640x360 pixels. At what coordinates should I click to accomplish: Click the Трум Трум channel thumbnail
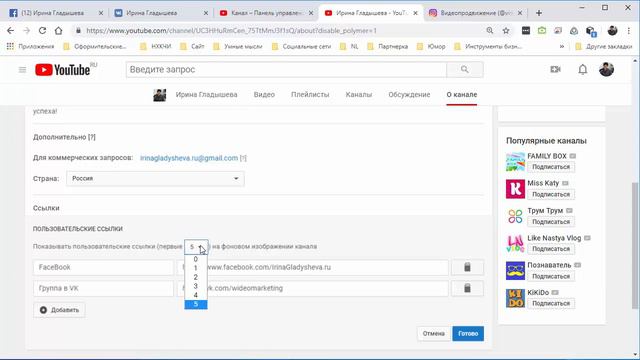[516, 216]
